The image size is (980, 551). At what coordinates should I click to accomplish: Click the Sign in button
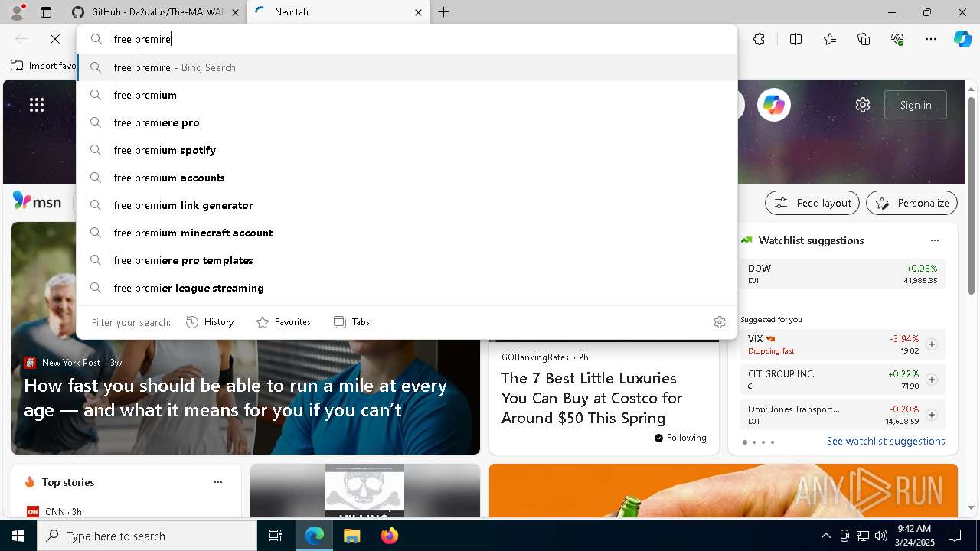(x=916, y=105)
